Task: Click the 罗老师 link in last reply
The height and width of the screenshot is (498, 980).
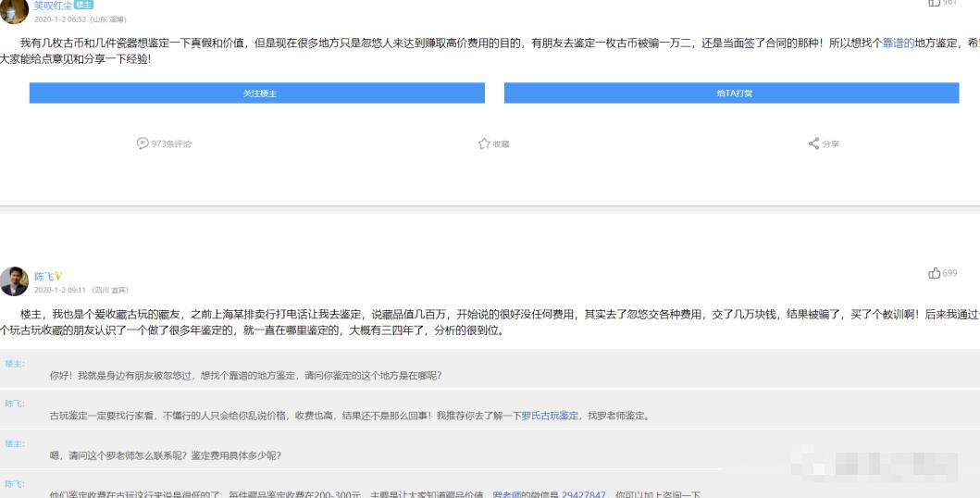Action: 508,493
